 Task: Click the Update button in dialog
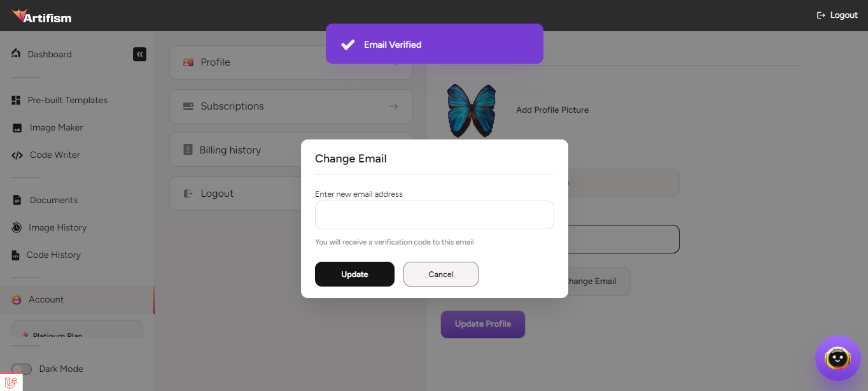(354, 274)
